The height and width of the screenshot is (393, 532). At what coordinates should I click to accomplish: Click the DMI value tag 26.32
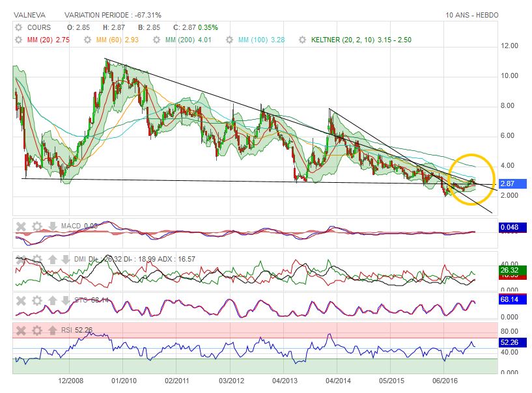[x=512, y=270]
